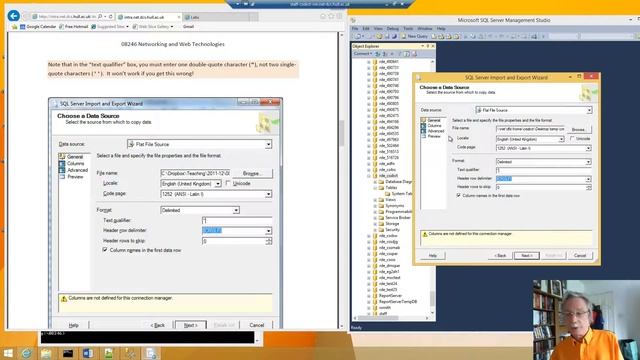Open the Gmail favorite
This screenshot has height=360, width=640.
188,27
